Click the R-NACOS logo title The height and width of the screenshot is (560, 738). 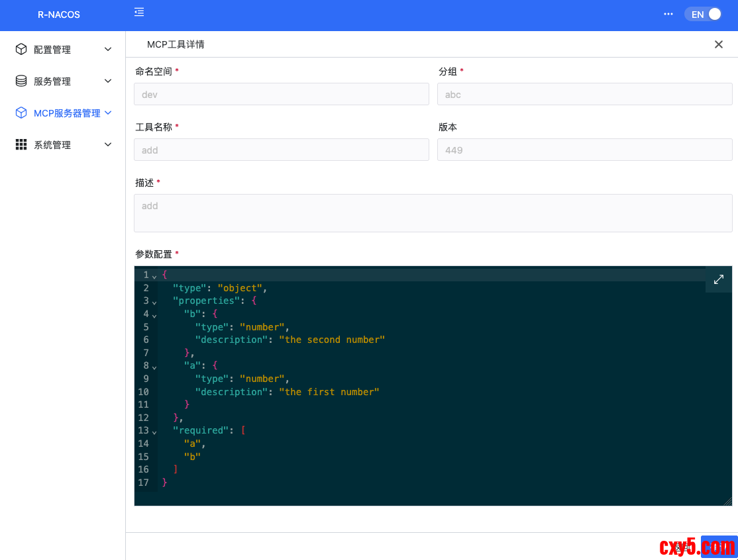[x=58, y=15]
